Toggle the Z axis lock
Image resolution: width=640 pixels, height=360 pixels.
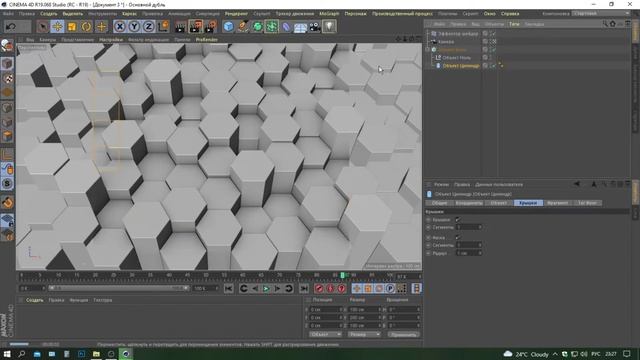point(149,27)
